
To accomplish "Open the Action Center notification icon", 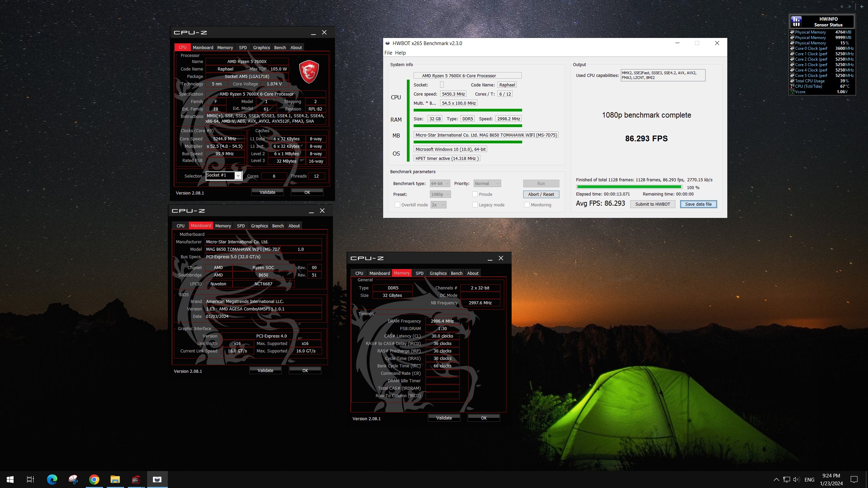I will point(854,480).
